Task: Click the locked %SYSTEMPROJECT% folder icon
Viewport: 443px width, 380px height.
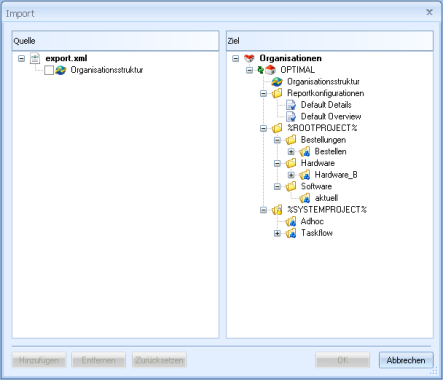Action: (277, 210)
